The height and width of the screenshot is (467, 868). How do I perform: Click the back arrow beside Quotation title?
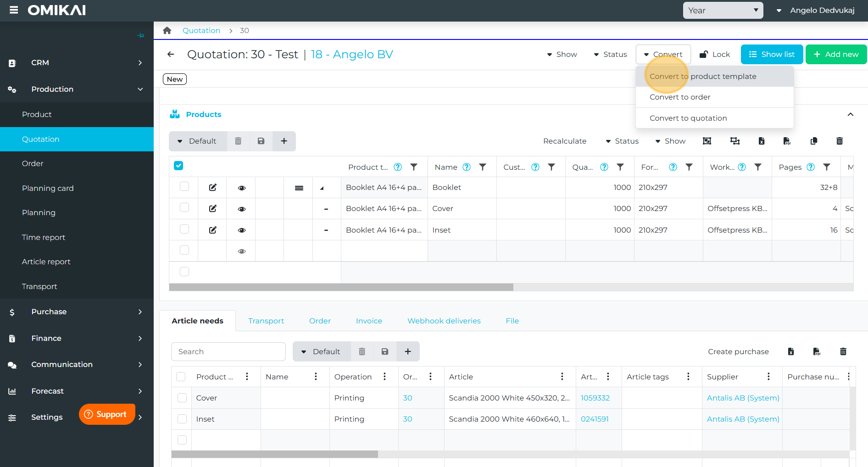tap(171, 54)
